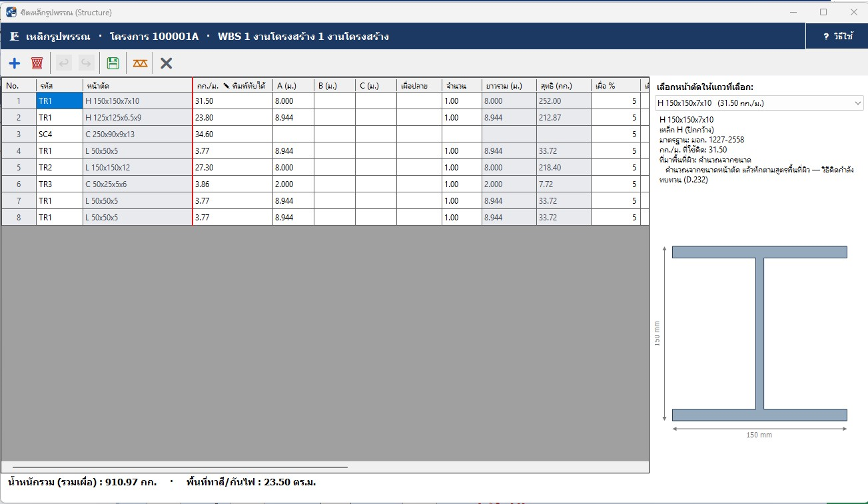The image size is (868, 504).
Task: Click the redo arrow in the toolbar
Action: [x=86, y=63]
